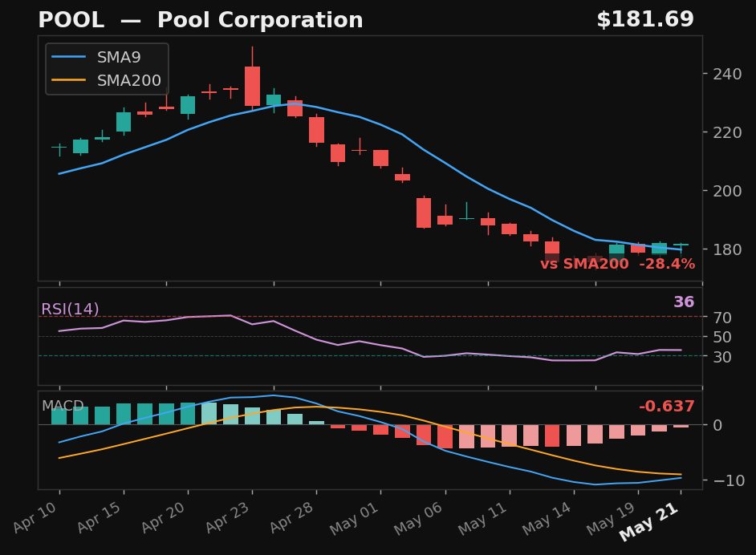Click the vs SMA200 -28.4% annotation
Viewport: 756px width, 555px height.
617,264
